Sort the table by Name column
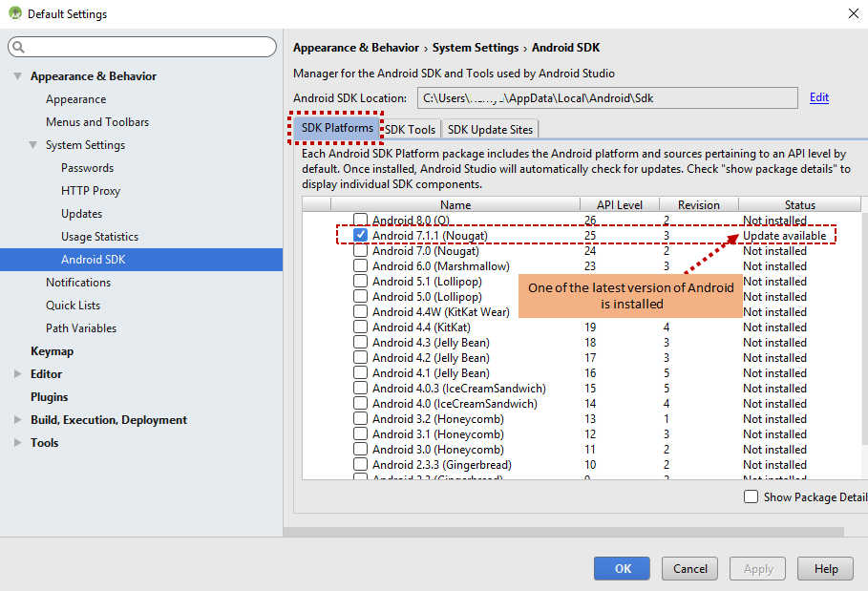The height and width of the screenshot is (591, 868). [x=455, y=204]
